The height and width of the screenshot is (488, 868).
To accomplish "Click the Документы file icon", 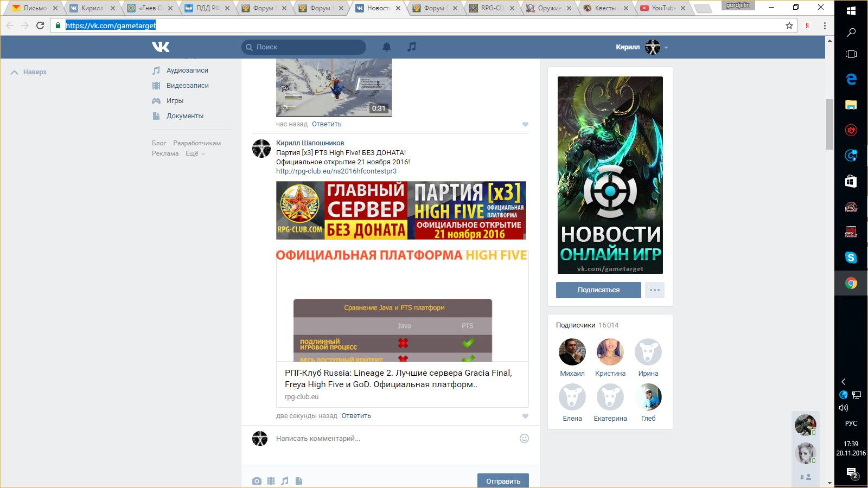I will coord(156,116).
